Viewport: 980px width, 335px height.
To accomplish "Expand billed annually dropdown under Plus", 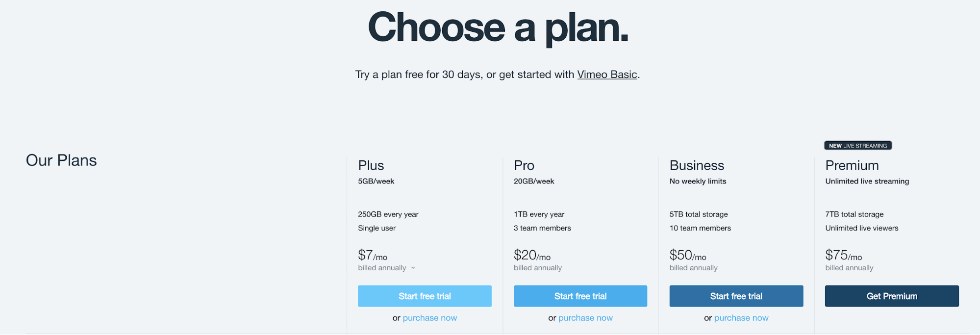I will (387, 268).
